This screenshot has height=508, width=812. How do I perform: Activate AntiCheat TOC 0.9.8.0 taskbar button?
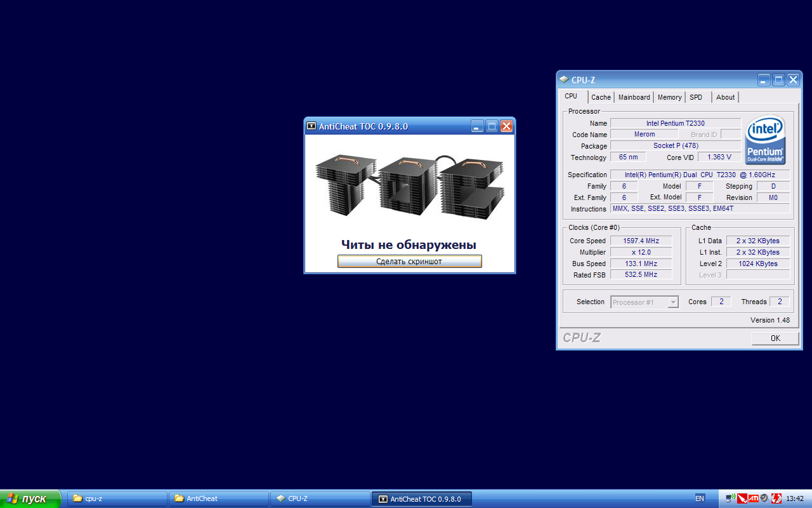click(422, 498)
